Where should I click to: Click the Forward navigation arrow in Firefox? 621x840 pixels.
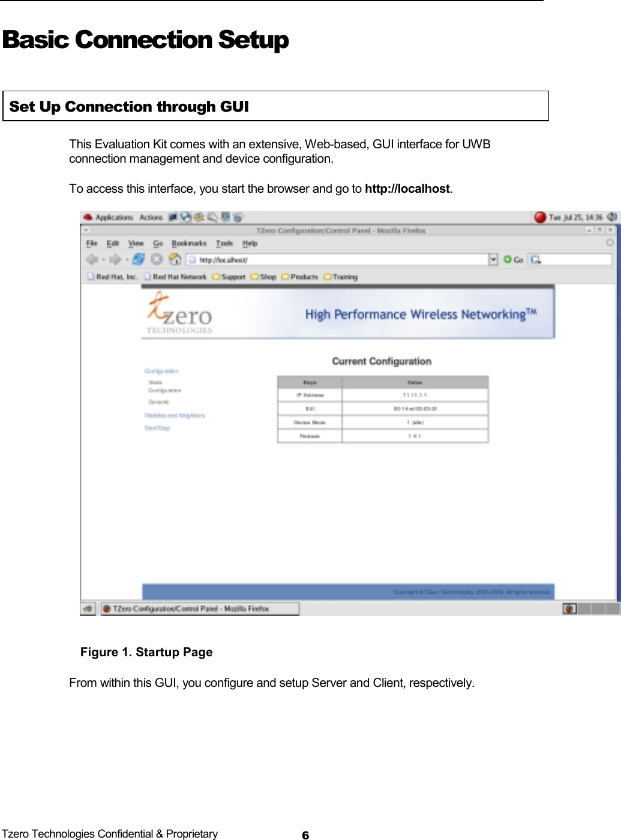pos(115,259)
